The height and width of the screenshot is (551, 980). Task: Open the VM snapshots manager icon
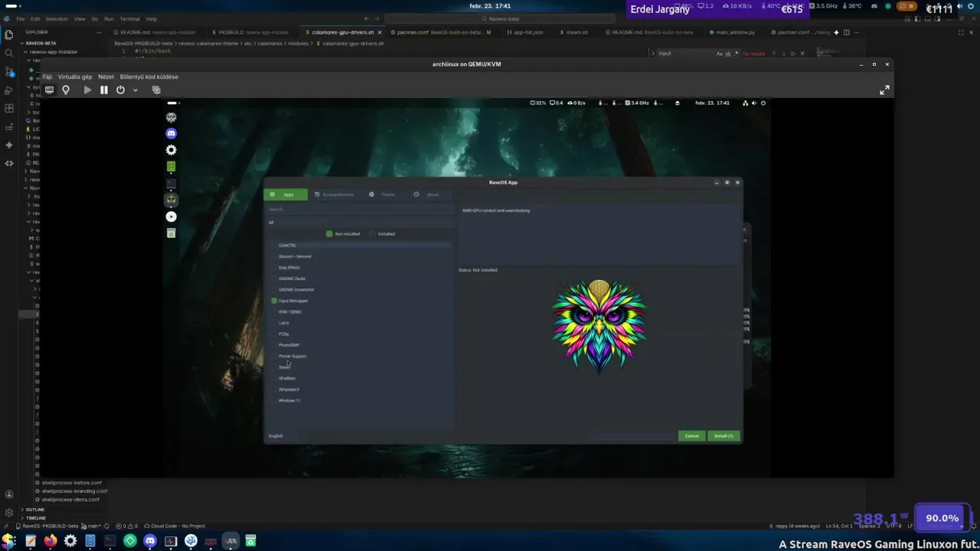(x=156, y=90)
